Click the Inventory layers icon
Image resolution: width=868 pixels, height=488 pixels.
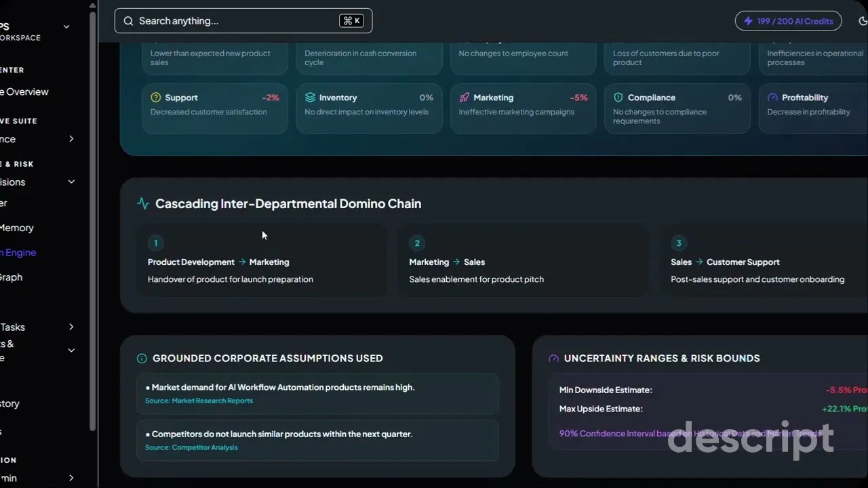coord(310,98)
